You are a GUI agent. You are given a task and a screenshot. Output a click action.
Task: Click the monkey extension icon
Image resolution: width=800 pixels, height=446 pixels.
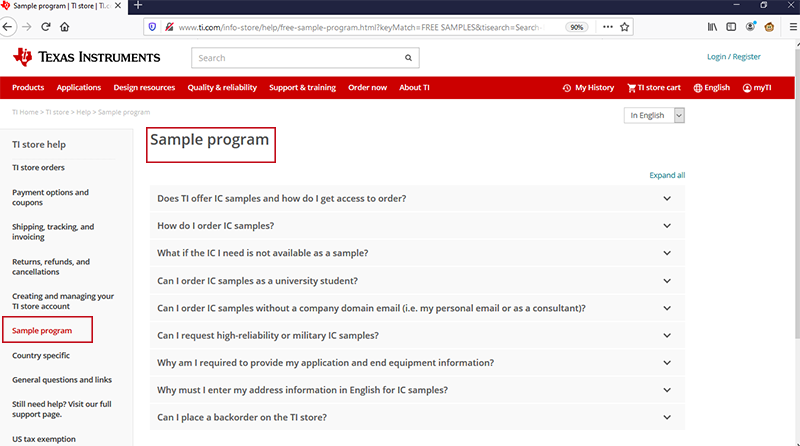(769, 27)
